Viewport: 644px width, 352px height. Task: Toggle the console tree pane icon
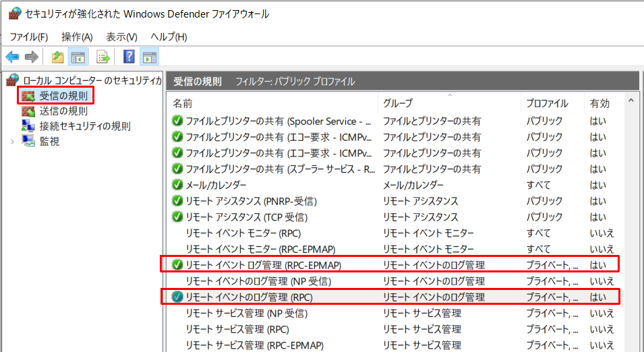tap(78, 57)
